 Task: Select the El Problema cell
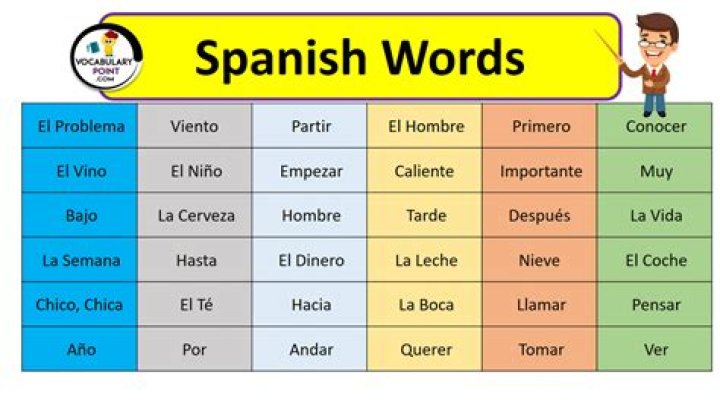(81, 127)
